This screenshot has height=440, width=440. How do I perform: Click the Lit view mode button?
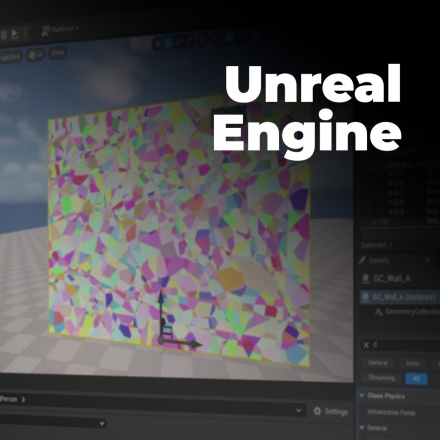tap(36, 55)
